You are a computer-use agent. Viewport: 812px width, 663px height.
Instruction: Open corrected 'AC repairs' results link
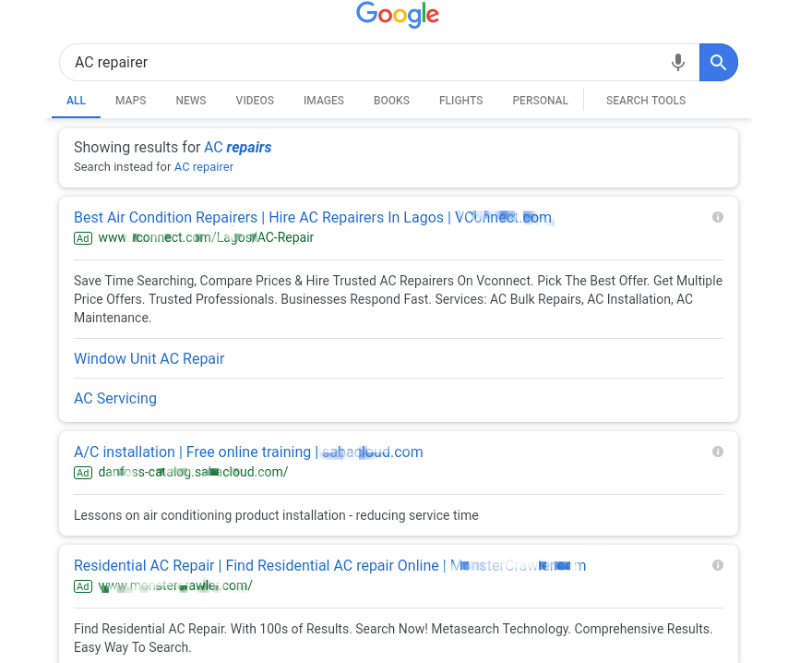coord(238,147)
